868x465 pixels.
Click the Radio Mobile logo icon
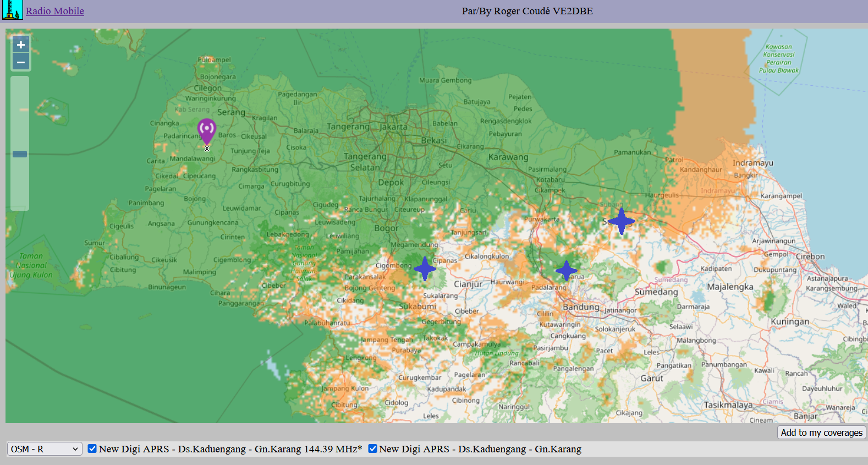pos(12,10)
